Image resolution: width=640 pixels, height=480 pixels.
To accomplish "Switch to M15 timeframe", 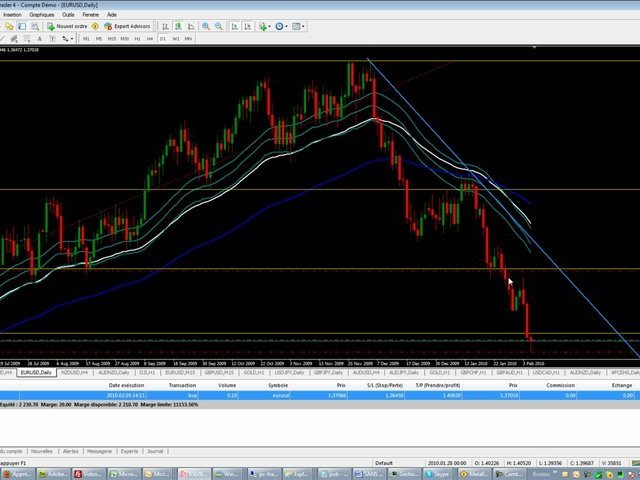I will coord(112,38).
